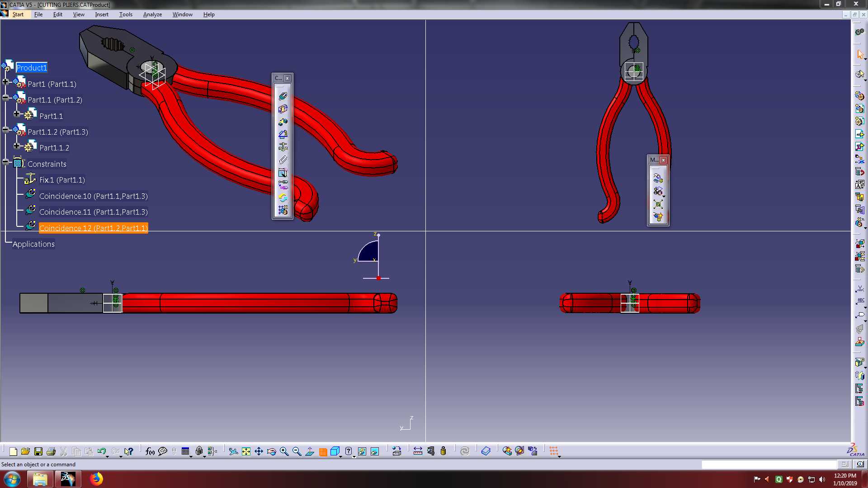The width and height of the screenshot is (868, 488).
Task: Click the Fit All In view icon
Action: (246, 451)
